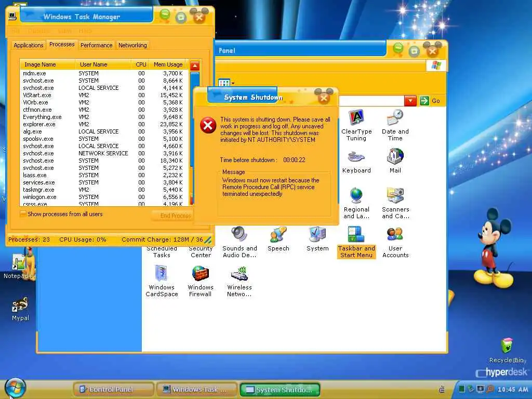The image size is (532, 399).
Task: Open User Accounts icon
Action: pyautogui.click(x=395, y=242)
